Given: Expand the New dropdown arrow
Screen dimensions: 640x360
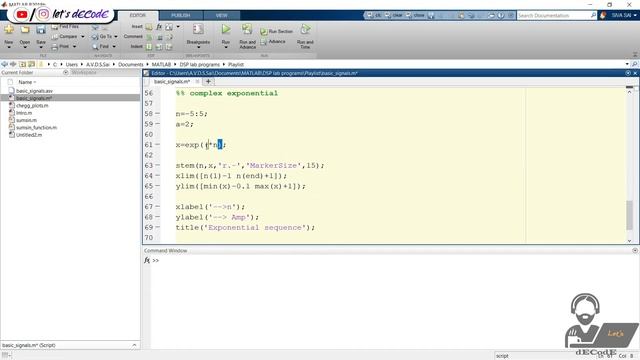Looking at the screenshot, I should (x=9, y=47).
